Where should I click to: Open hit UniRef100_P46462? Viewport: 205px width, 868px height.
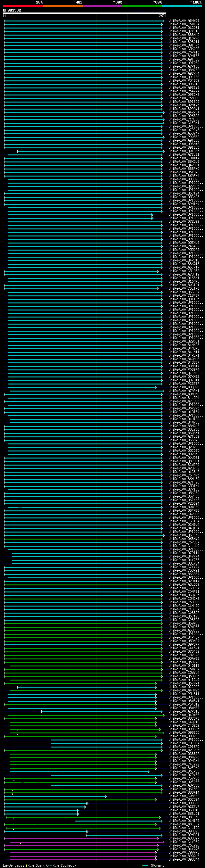pyautogui.click(x=184, y=246)
